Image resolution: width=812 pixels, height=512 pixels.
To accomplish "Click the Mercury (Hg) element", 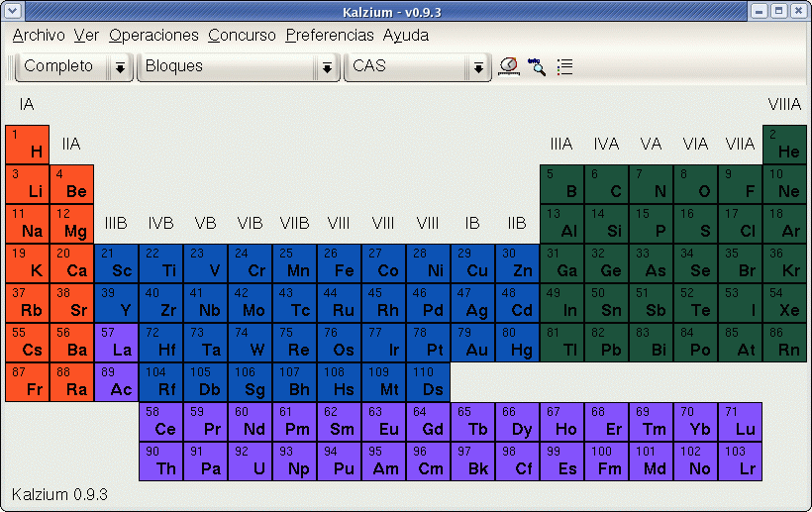I will (x=517, y=343).
